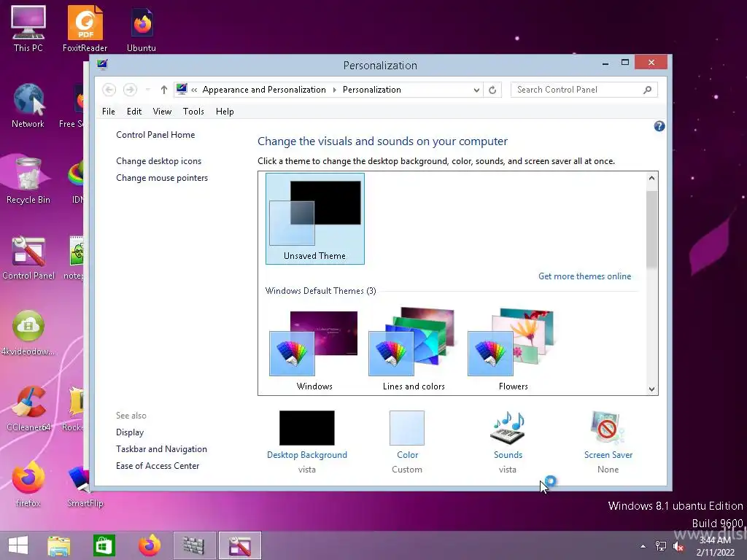Open Ease of Access Center link
This screenshot has width=747, height=560.
coord(158,466)
